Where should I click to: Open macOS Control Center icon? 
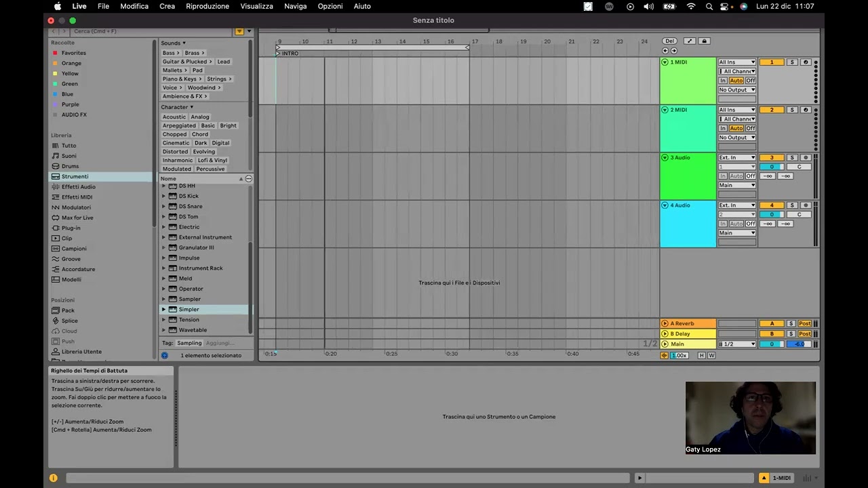click(726, 6)
